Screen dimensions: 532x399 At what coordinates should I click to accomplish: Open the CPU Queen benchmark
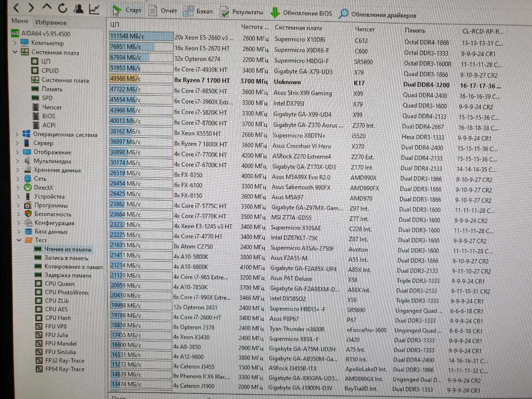[x=55, y=284]
